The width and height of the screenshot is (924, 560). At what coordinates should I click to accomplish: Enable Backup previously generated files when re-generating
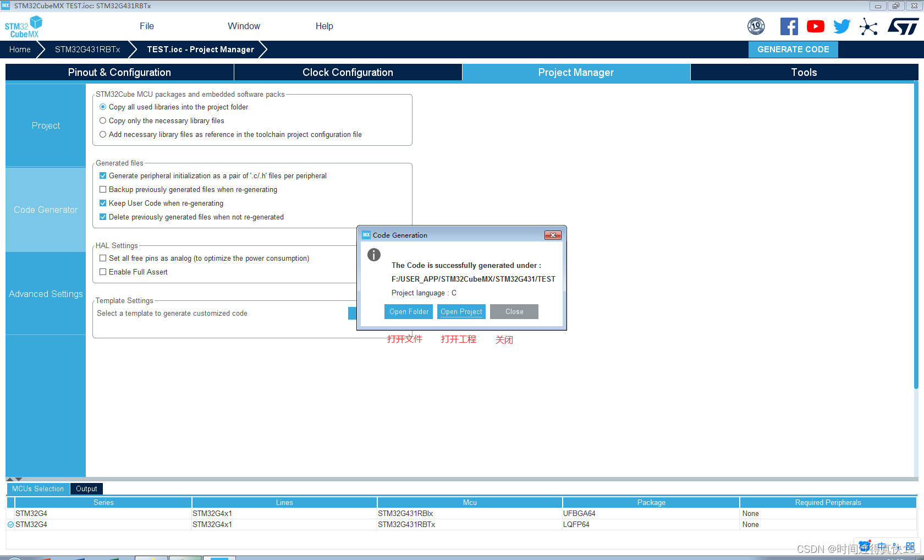point(103,190)
